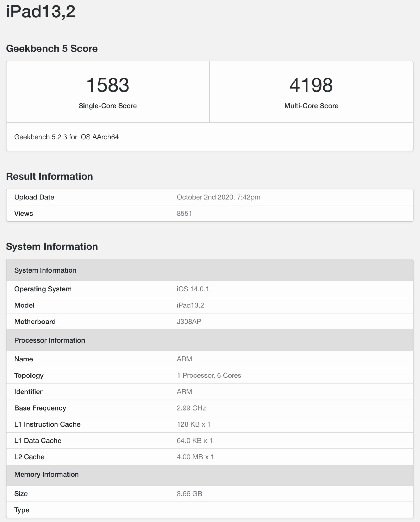Select the iOS 14.0.1 value
Image resolution: width=420 pixels, height=522 pixels.
coord(193,289)
